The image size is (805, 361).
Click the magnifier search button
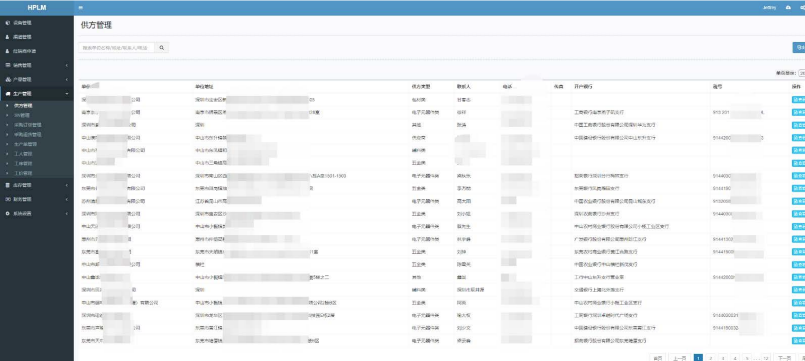[161, 48]
